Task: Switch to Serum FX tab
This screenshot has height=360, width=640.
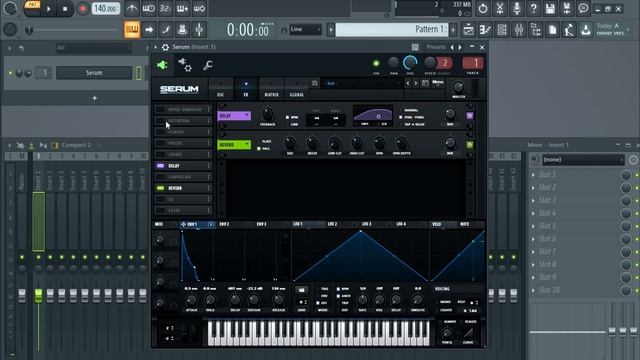Action: click(x=246, y=89)
